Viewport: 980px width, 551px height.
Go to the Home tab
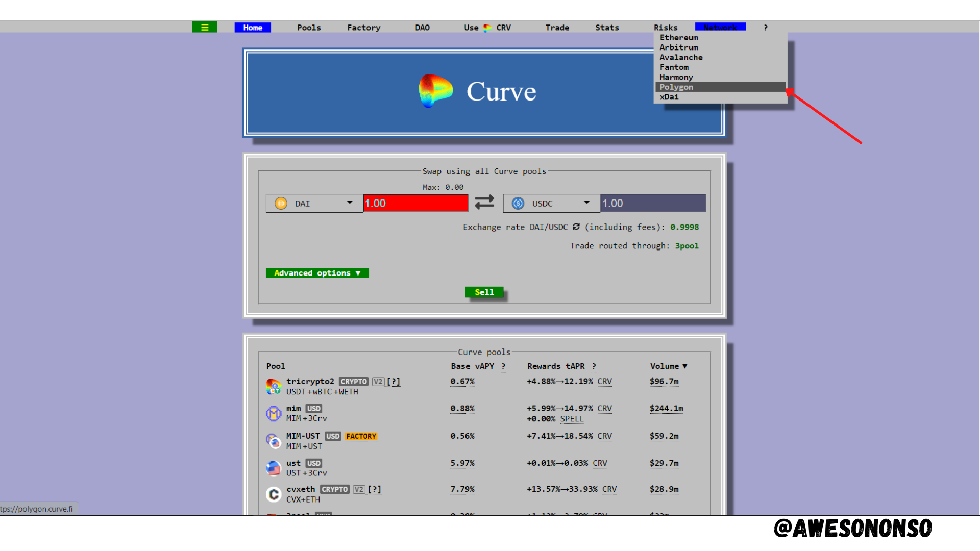coord(253,28)
